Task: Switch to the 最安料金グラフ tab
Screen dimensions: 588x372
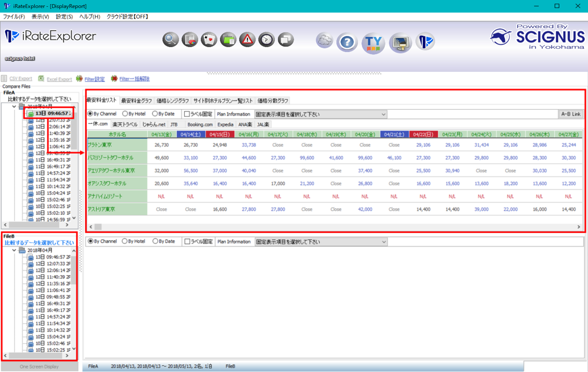Action: [136, 101]
